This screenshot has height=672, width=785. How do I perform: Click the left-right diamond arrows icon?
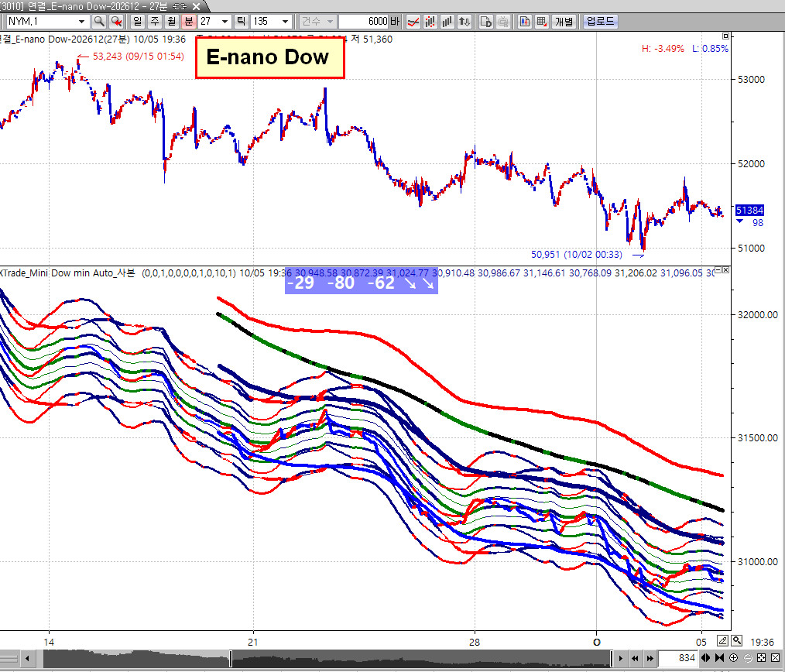(x=706, y=658)
